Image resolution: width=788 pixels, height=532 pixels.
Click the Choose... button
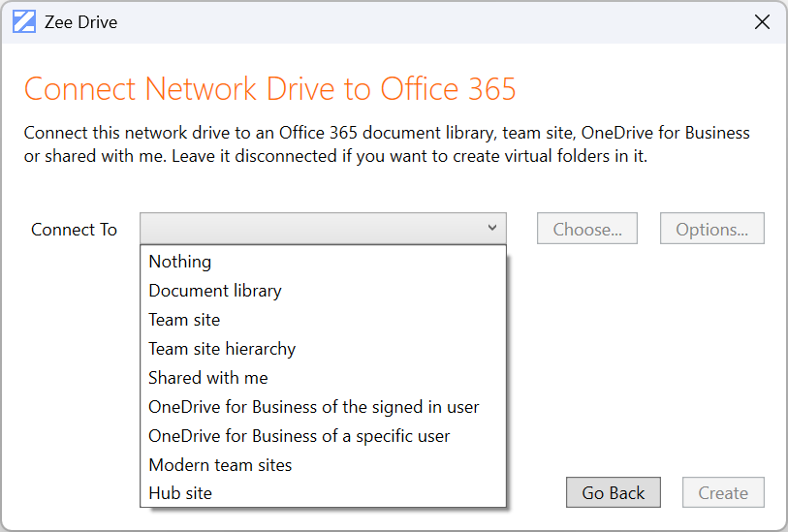[x=587, y=230]
